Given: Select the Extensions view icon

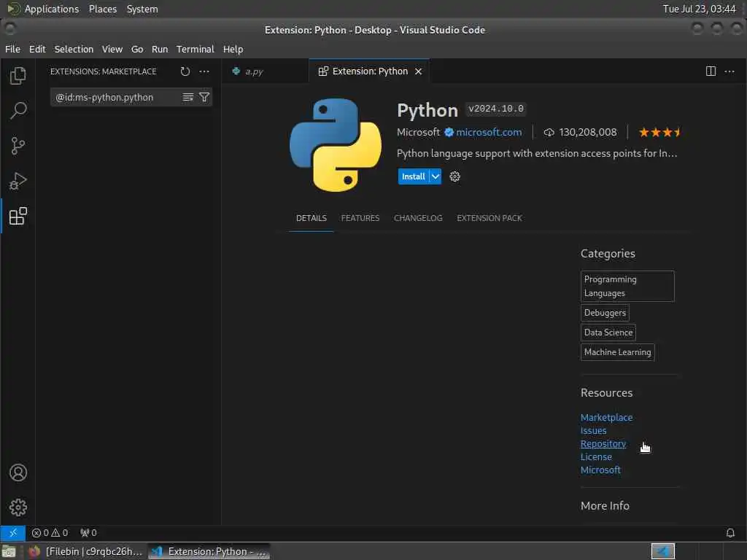Looking at the screenshot, I should (x=18, y=216).
